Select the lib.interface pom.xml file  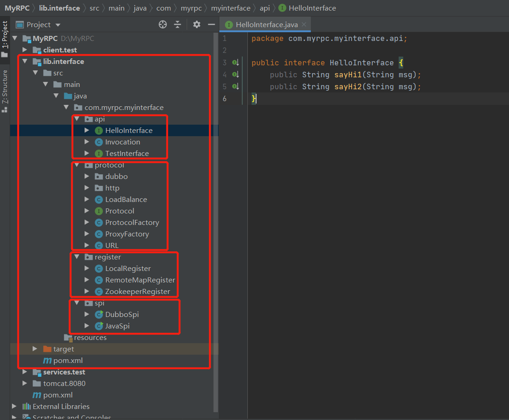click(68, 361)
